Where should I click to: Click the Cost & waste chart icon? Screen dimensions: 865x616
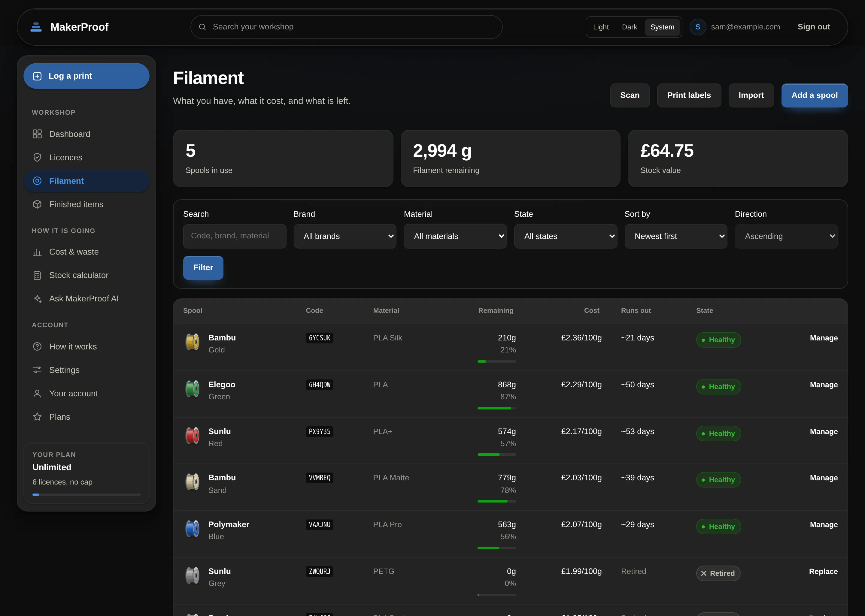click(x=37, y=252)
